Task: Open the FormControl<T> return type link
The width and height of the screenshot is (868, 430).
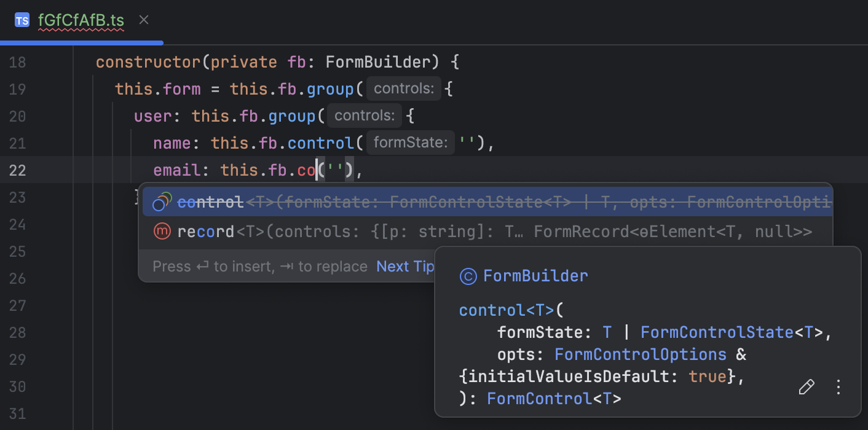Action: (539, 398)
